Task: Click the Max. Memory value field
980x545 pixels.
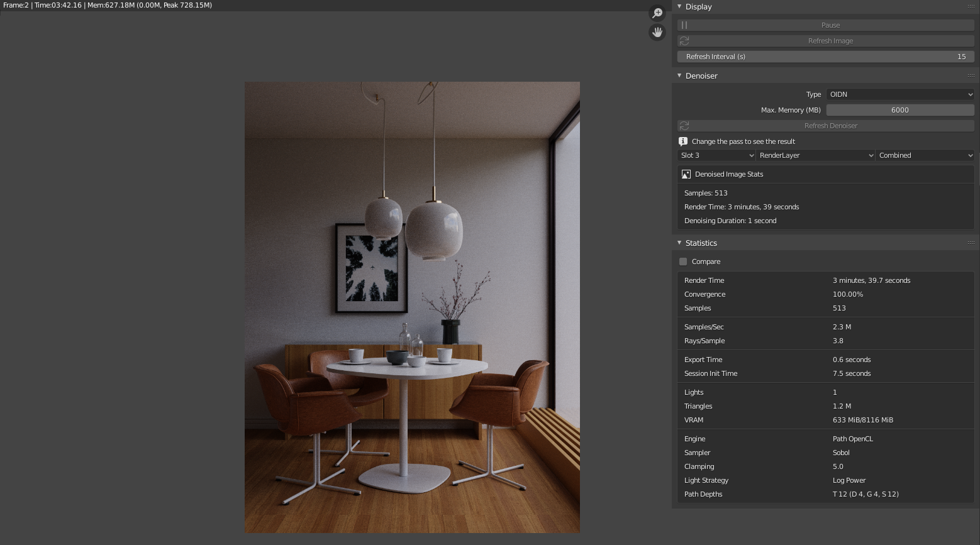Action: 899,110
